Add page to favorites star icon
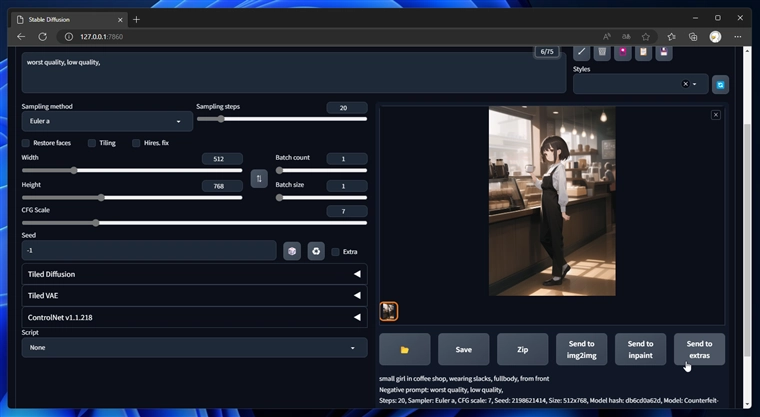The height and width of the screenshot is (417, 760). 646,37
